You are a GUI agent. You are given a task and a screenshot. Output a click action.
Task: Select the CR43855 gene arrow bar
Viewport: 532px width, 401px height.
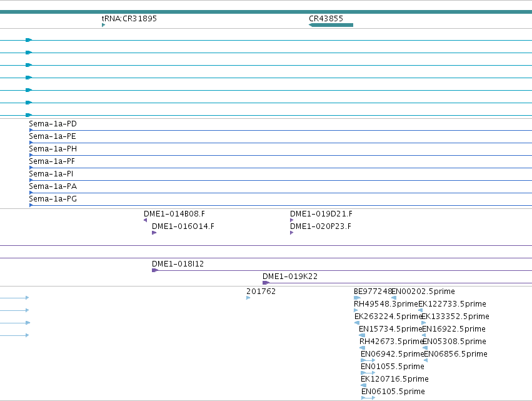click(x=331, y=25)
